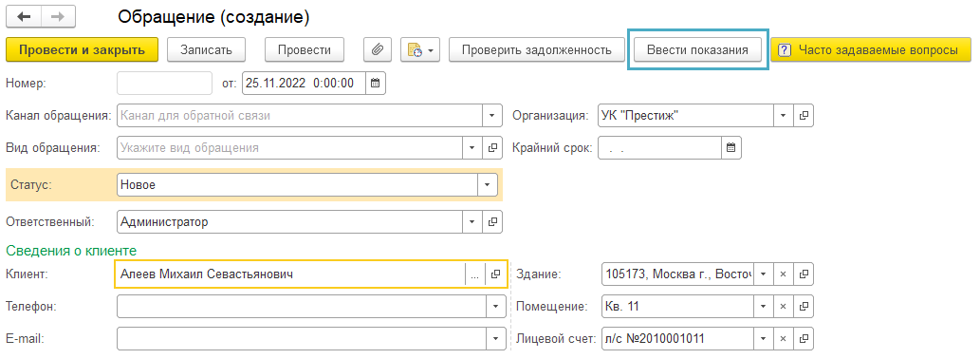This screenshot has width=980, height=359.
Task: Click the Записать button
Action: tap(206, 50)
